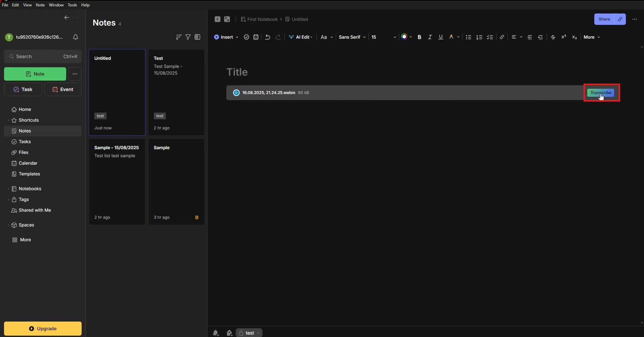Image resolution: width=644 pixels, height=337 pixels.
Task: Insert a bulleted list
Action: pos(469,37)
